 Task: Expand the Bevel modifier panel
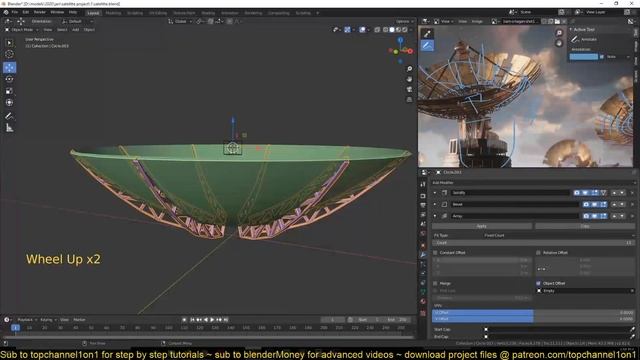point(435,204)
